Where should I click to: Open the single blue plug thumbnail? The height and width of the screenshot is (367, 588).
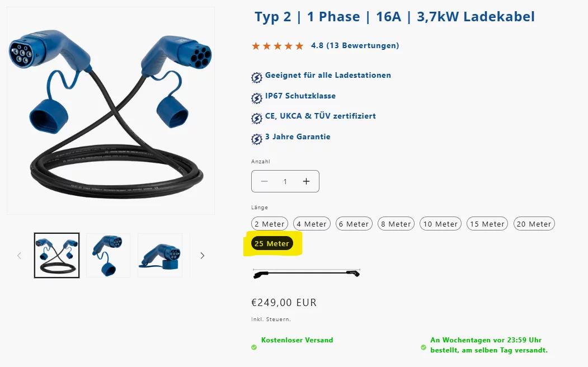click(109, 255)
